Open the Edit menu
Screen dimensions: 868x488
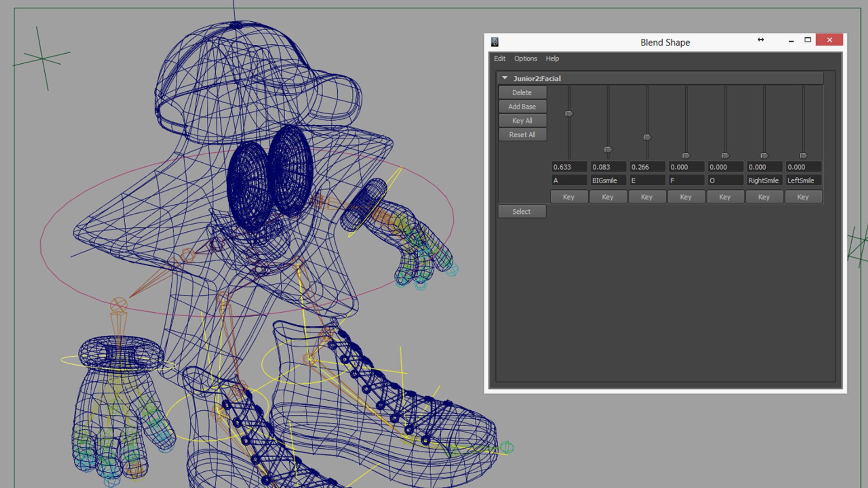coord(499,58)
